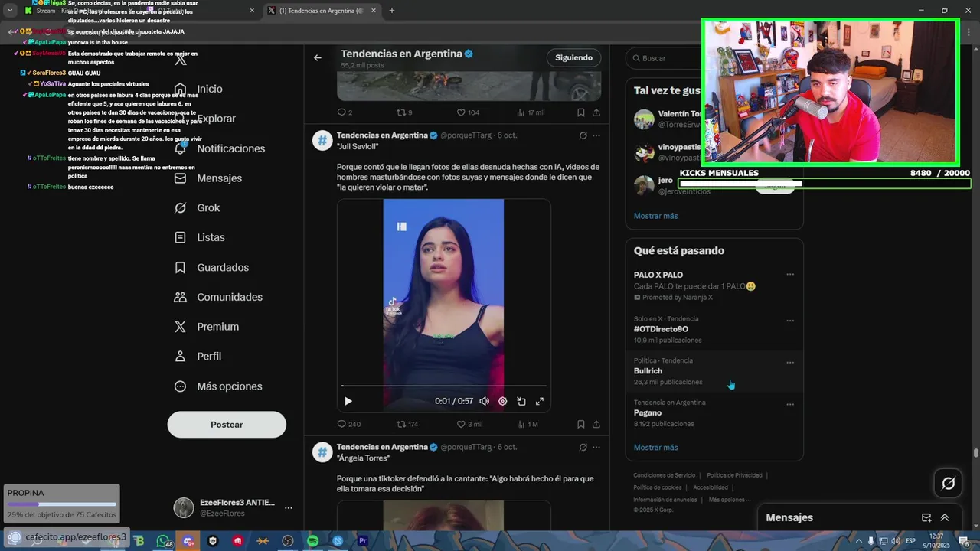Open Premiere Pro from the taskbar
Screen dimensions: 980x551
click(x=363, y=541)
